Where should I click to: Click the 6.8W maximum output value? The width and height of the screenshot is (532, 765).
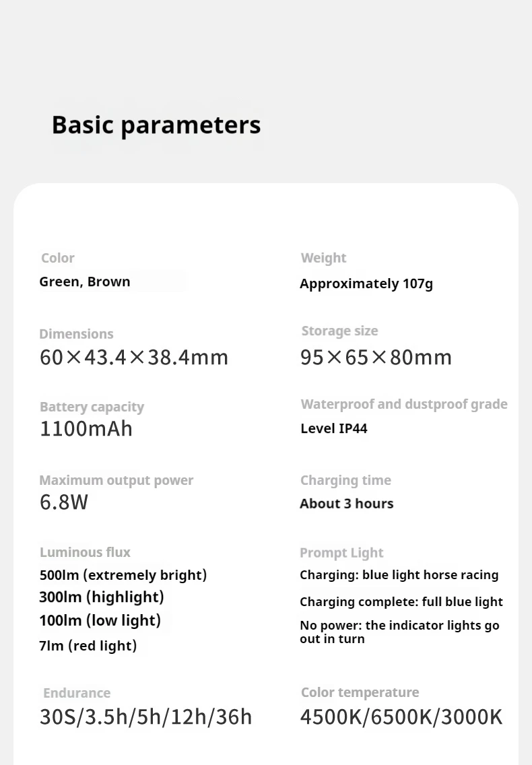64,502
